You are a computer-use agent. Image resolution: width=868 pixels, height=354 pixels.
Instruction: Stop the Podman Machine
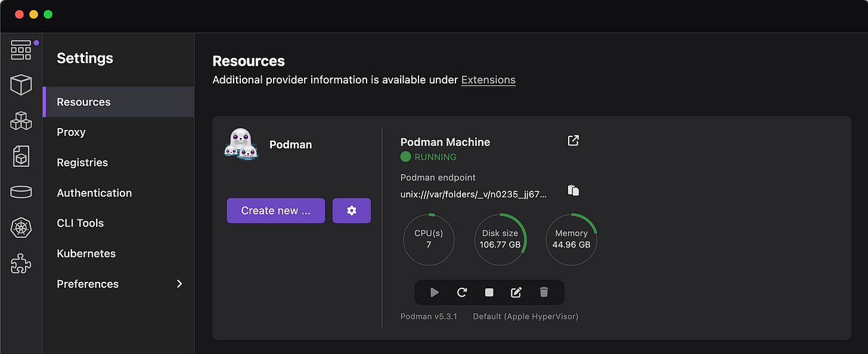[x=489, y=292]
